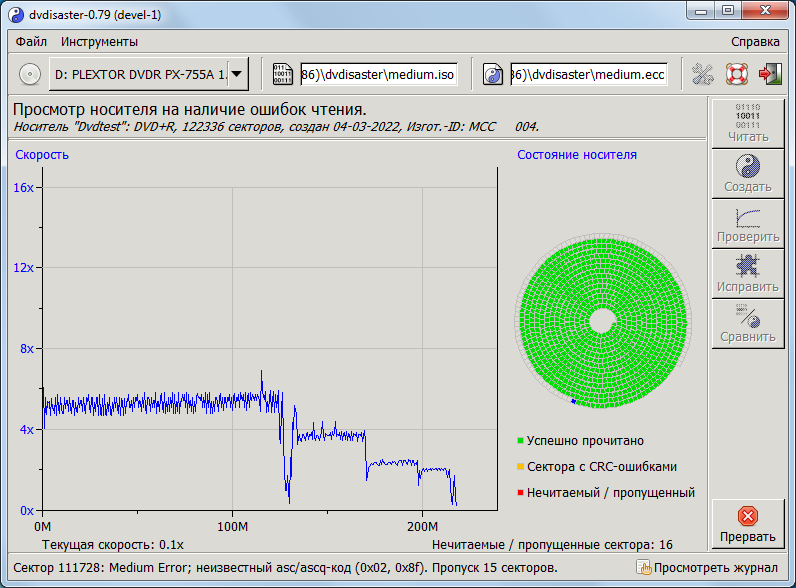
Task: Click the Сравнить (Compare) button
Action: point(747,322)
